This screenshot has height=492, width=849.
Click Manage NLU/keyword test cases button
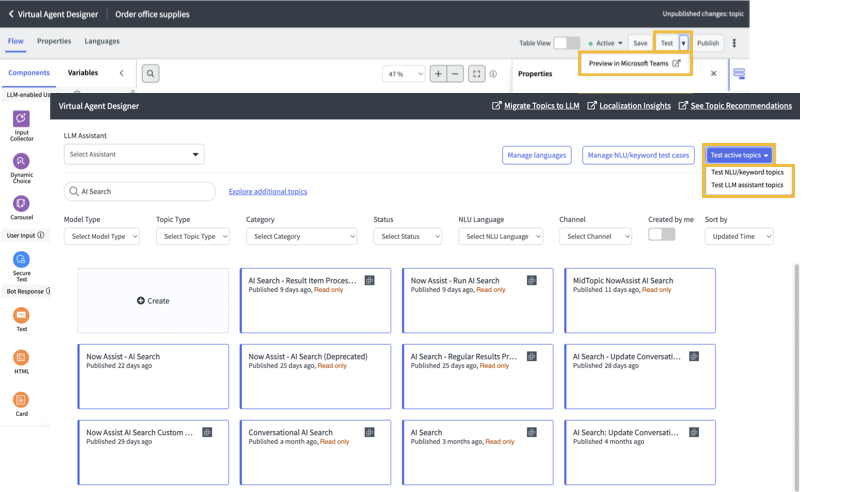pos(638,155)
